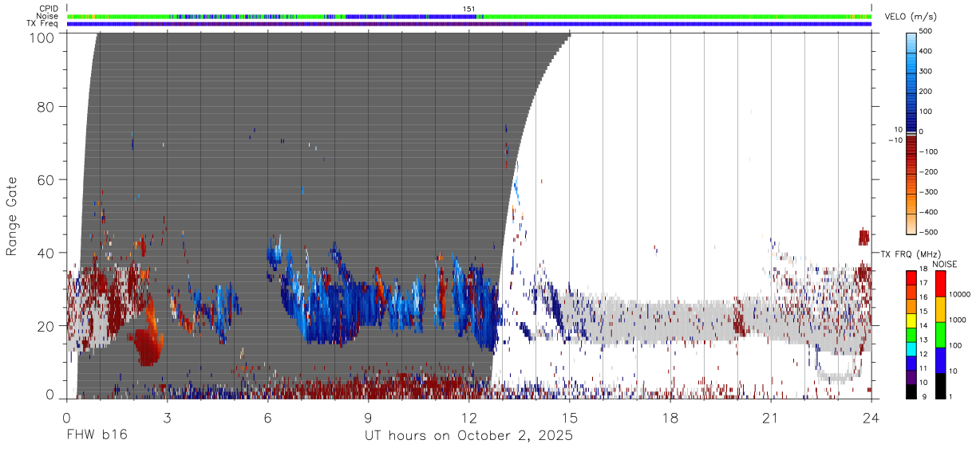Image resolution: width=980 pixels, height=452 pixels.
Task: Click the 15 hour tick label
Action: point(570,417)
